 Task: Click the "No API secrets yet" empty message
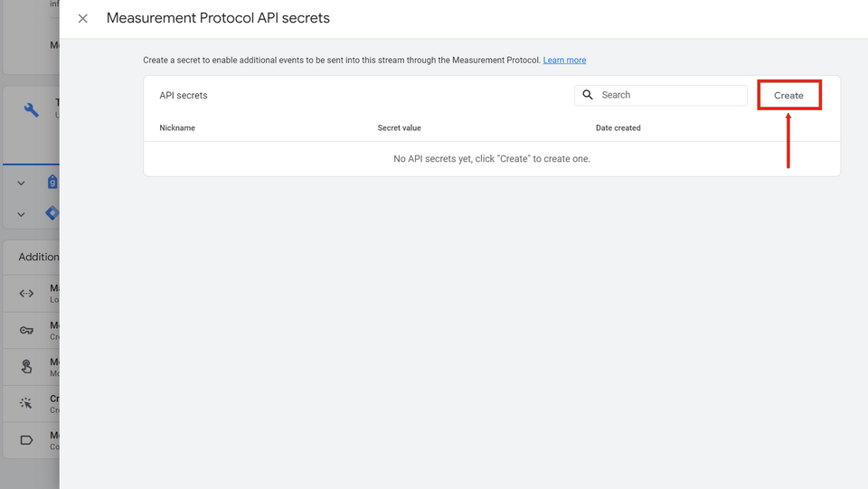492,159
